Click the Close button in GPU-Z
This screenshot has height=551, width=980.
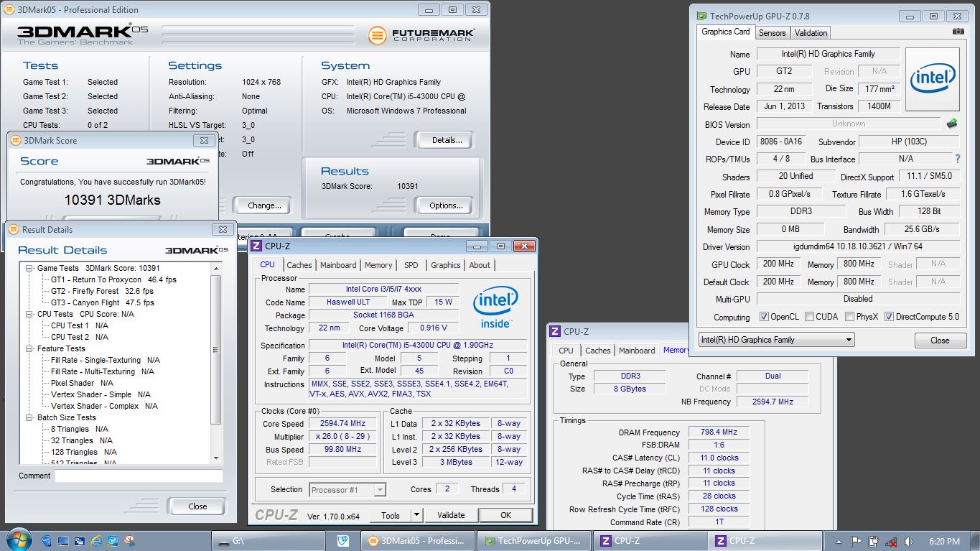(940, 341)
